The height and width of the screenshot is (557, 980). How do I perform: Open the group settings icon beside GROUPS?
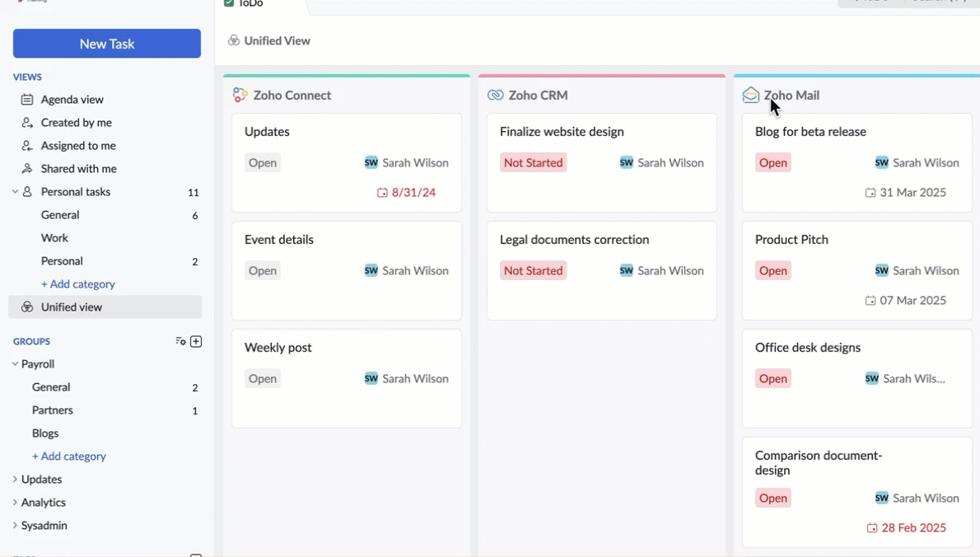[x=180, y=341]
